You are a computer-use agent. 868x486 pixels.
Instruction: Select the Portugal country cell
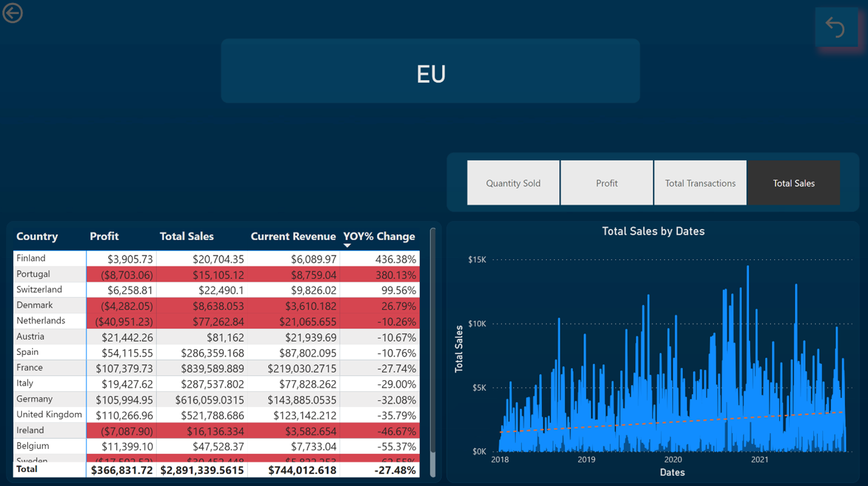[x=33, y=274]
